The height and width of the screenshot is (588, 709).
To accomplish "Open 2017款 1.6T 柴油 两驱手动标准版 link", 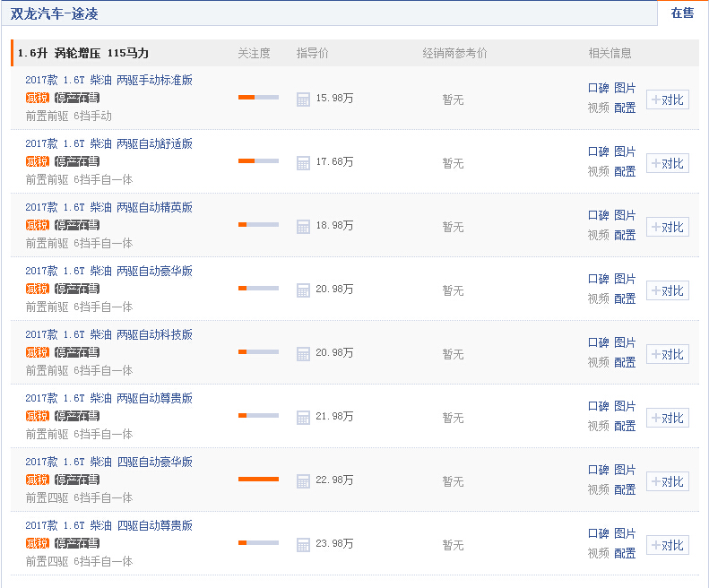I will (109, 80).
